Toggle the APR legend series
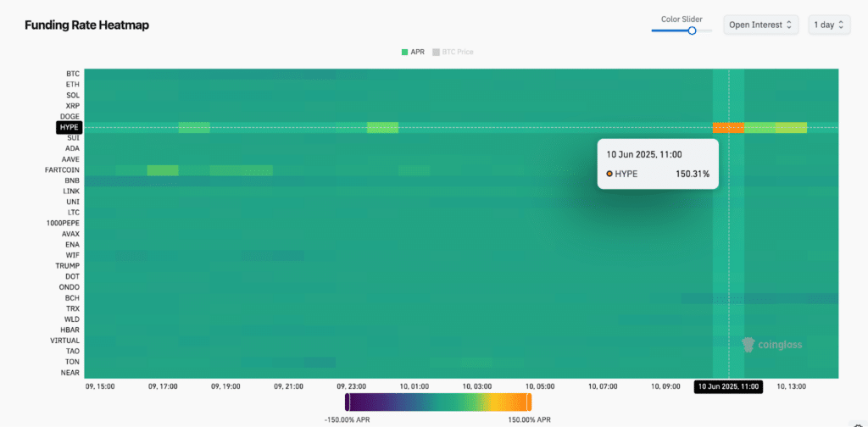 (413, 52)
